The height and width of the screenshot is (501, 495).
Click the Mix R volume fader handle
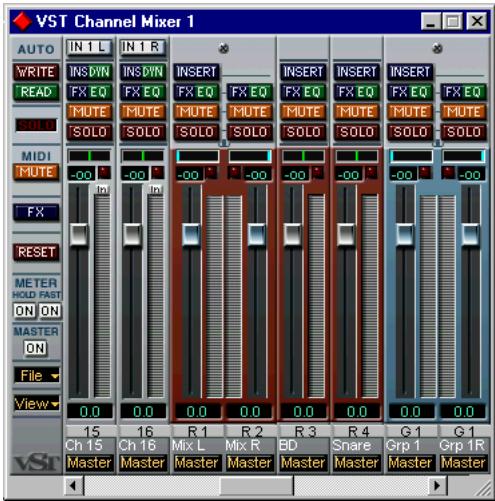[257, 235]
